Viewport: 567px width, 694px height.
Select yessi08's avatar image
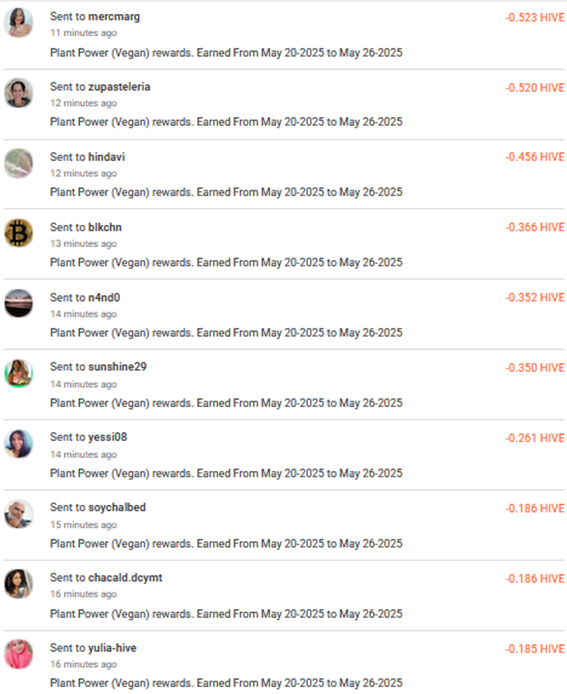point(19,443)
